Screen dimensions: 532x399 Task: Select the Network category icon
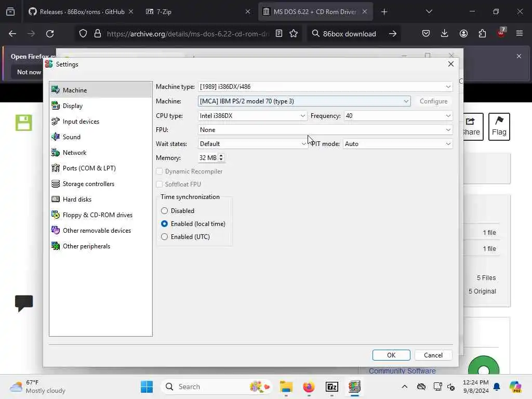point(55,152)
